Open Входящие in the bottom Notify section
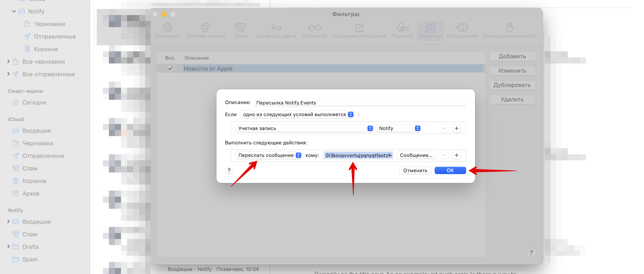 tap(37, 222)
